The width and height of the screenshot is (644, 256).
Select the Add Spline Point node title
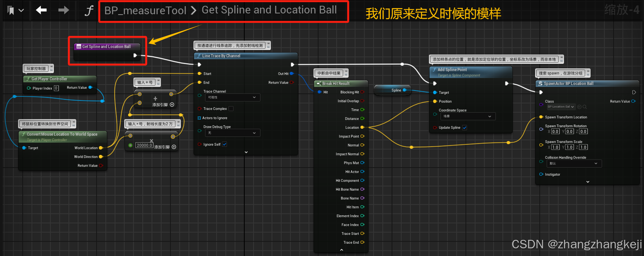pyautogui.click(x=452, y=70)
